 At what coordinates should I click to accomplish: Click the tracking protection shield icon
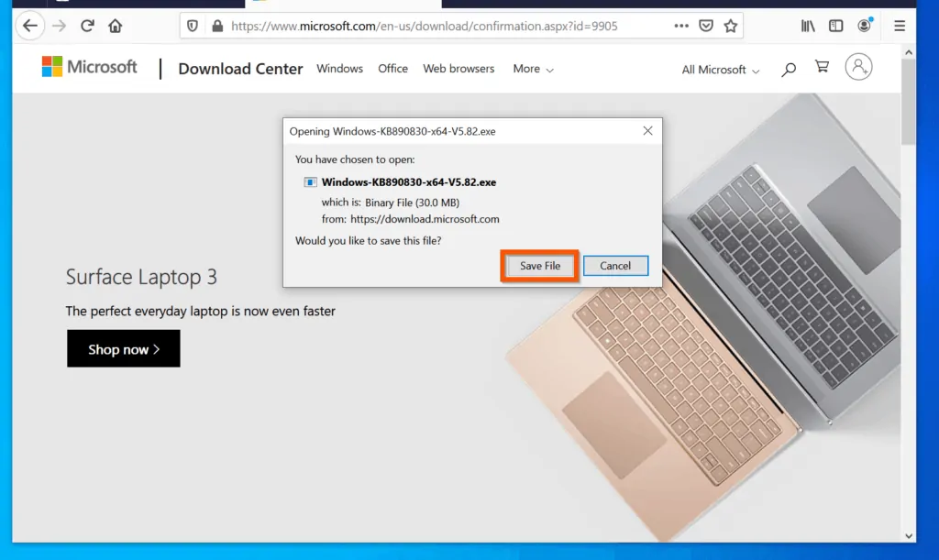point(192,27)
